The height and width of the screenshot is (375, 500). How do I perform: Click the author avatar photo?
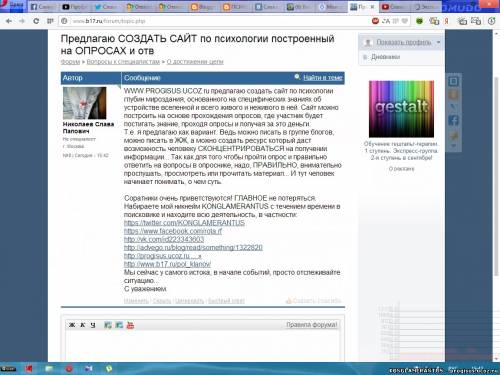pos(85,103)
